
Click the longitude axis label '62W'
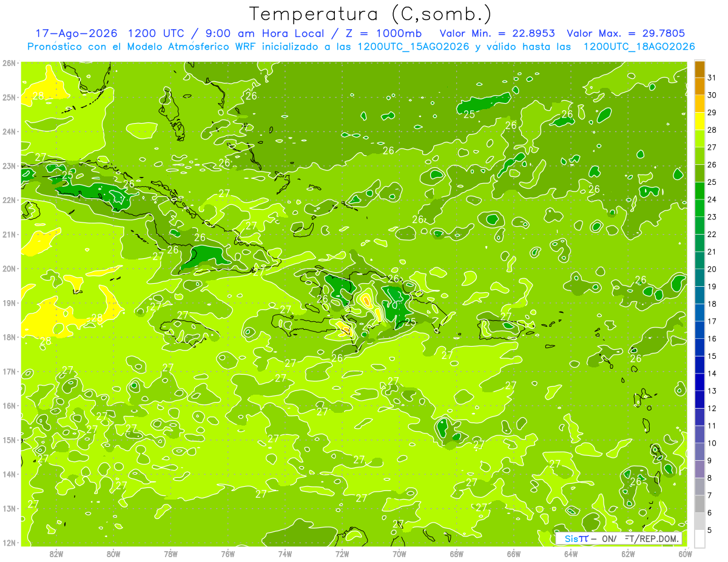click(628, 554)
